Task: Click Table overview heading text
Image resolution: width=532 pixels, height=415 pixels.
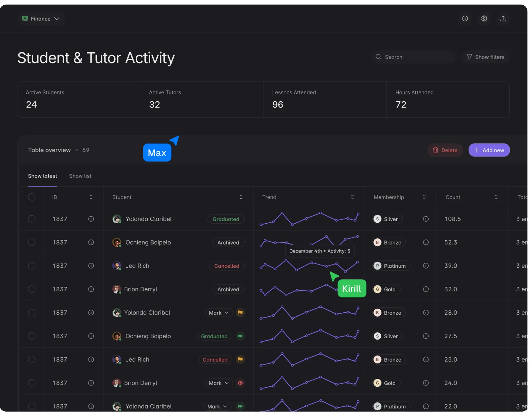Action: 49,150
